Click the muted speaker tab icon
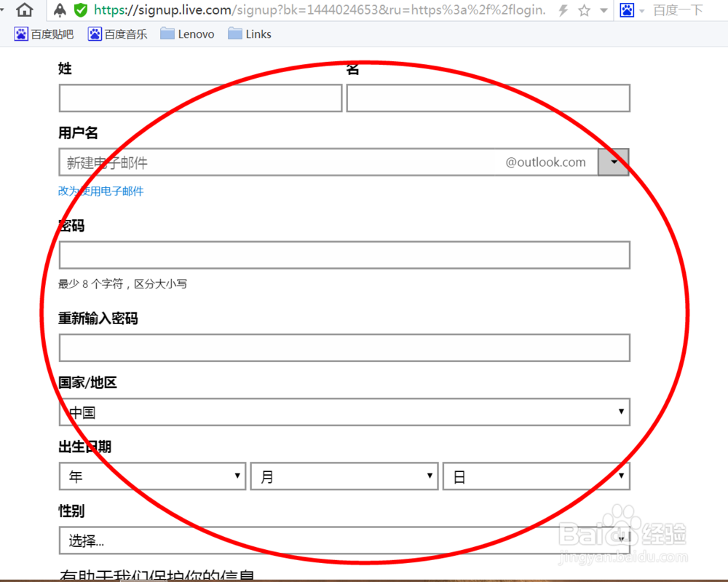This screenshot has height=582, width=728. pyautogui.click(x=59, y=10)
